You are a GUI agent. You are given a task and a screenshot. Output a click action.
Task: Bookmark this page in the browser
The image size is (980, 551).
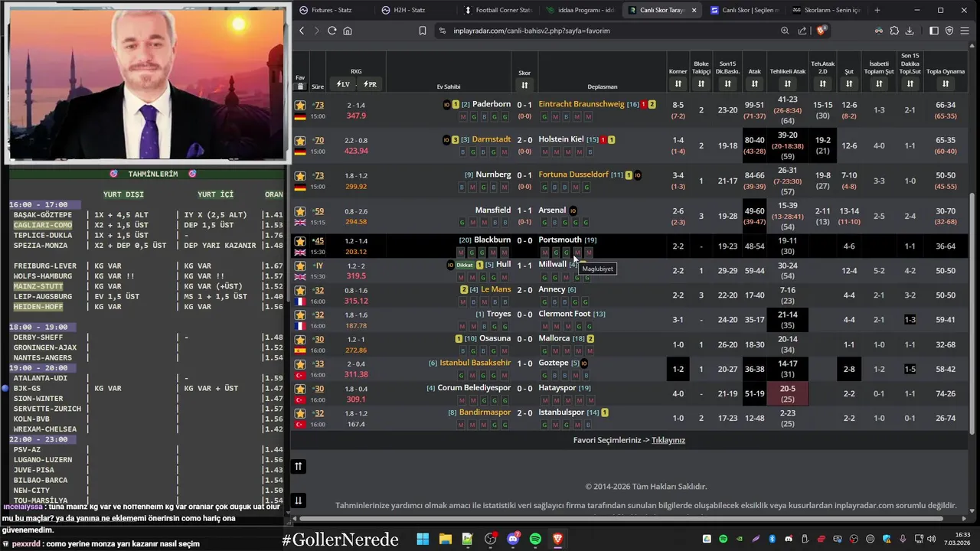coord(422,31)
